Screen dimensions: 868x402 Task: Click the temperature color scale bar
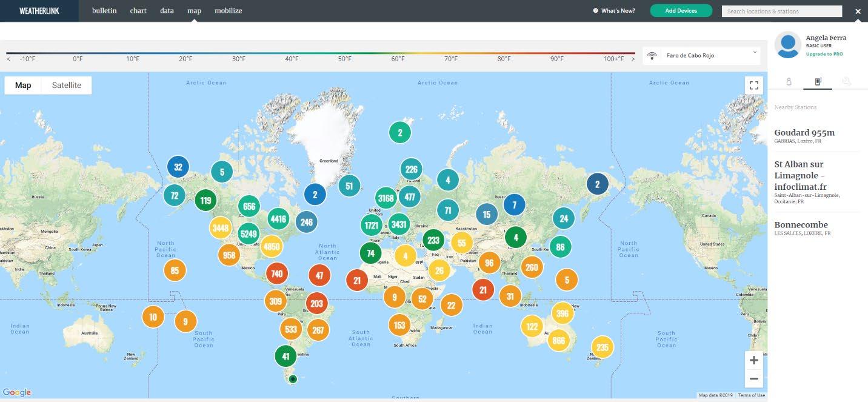click(321, 53)
